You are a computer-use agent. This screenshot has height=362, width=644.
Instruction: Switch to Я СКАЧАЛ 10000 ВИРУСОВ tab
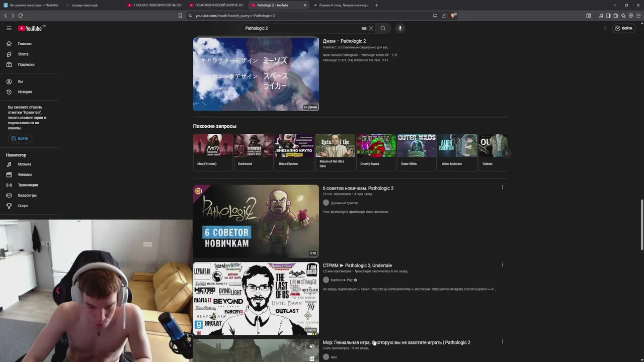click(156, 5)
